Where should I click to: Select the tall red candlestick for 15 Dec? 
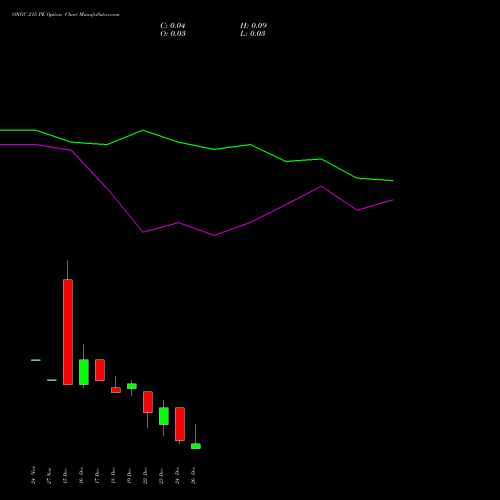click(x=68, y=332)
